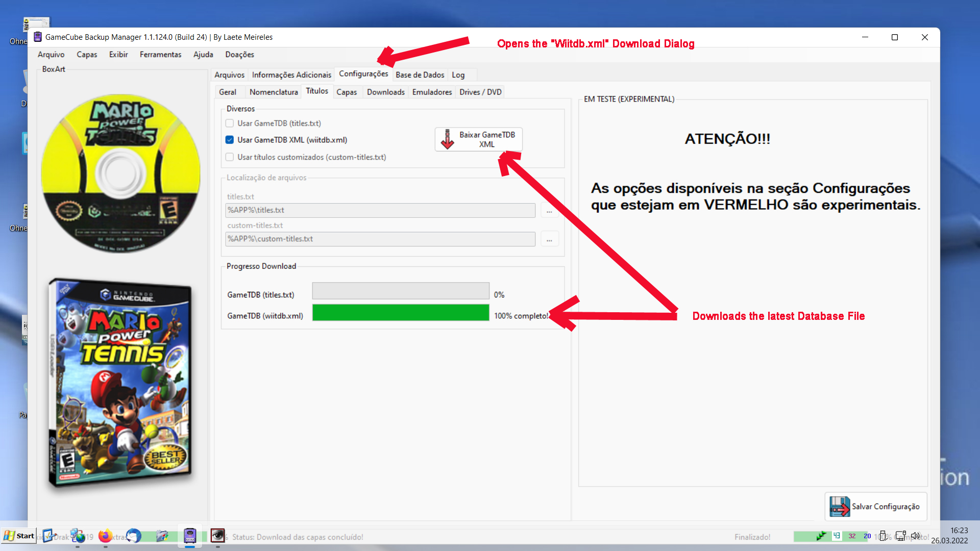Screen dimensions: 980x551
Task: Open Thunderbird from the taskbar
Action: pos(133,536)
